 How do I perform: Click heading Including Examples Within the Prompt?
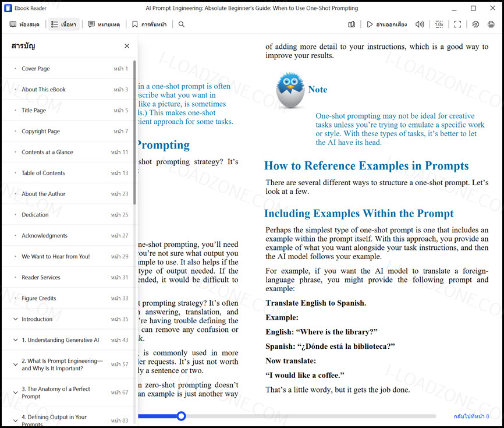coord(359,214)
